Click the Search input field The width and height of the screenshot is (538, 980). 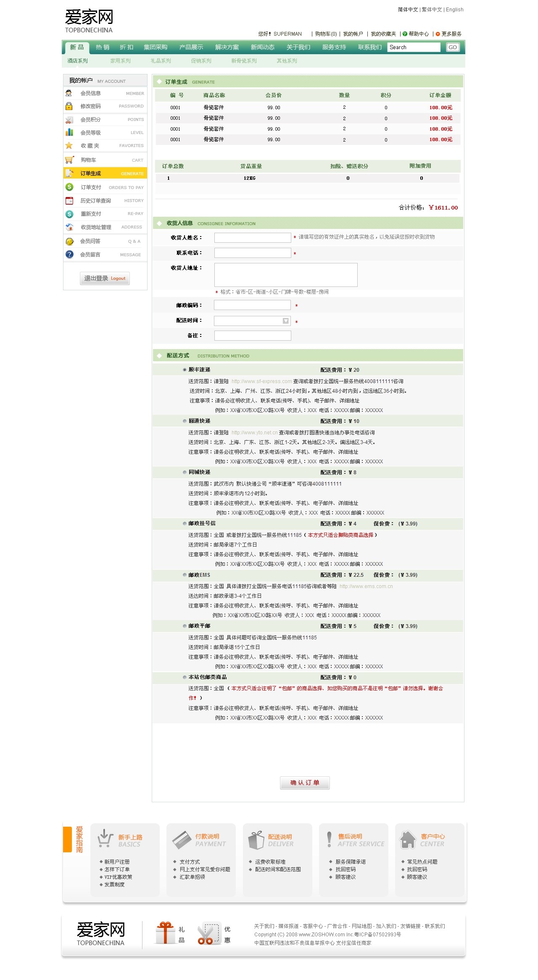click(414, 47)
